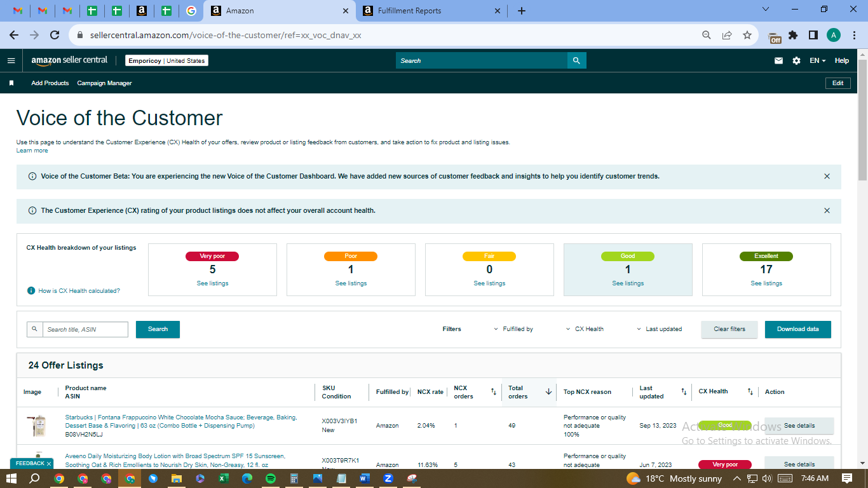Switch to the Fulfillment Reports tab
The width and height of the screenshot is (868, 488).
(x=432, y=11)
